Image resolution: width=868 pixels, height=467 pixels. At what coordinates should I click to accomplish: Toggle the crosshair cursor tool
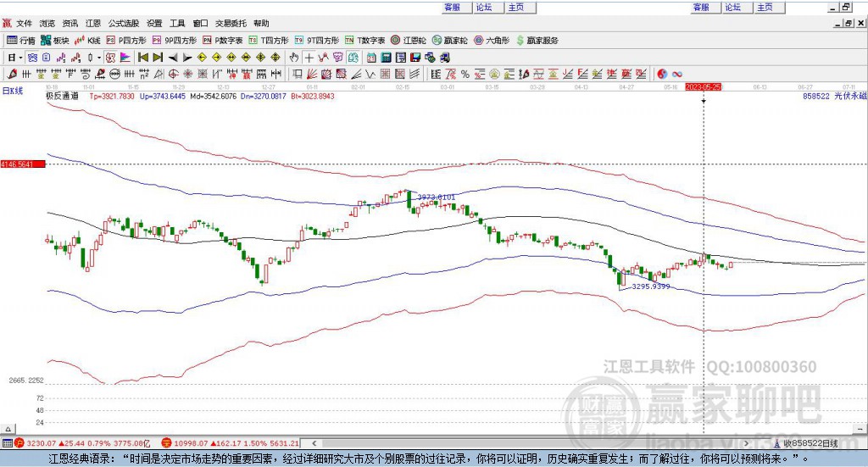[309, 58]
